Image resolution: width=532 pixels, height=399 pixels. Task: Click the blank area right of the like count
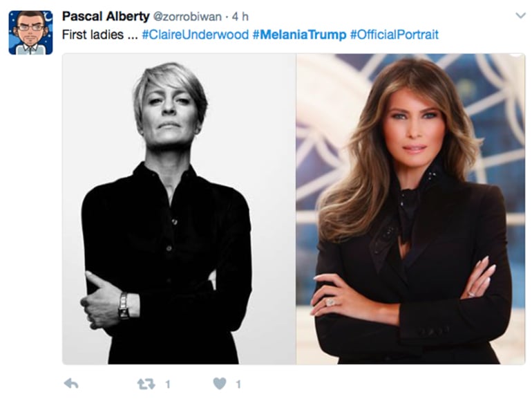click(x=380, y=384)
